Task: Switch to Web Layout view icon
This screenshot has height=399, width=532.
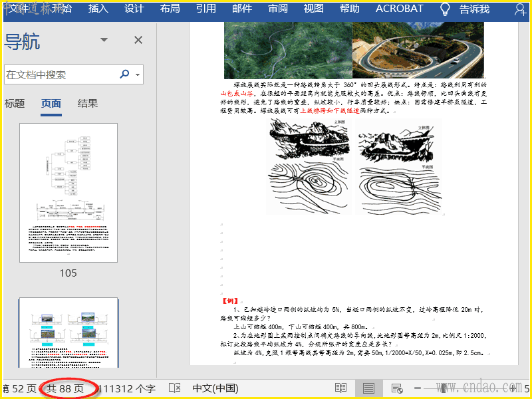Action: [396, 388]
